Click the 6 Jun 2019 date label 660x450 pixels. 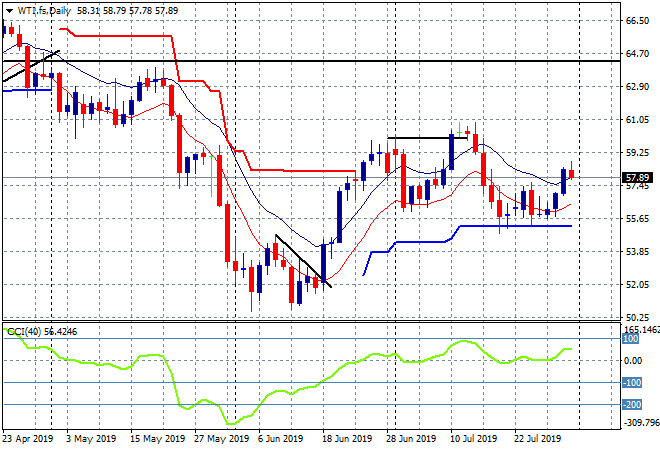280,439
